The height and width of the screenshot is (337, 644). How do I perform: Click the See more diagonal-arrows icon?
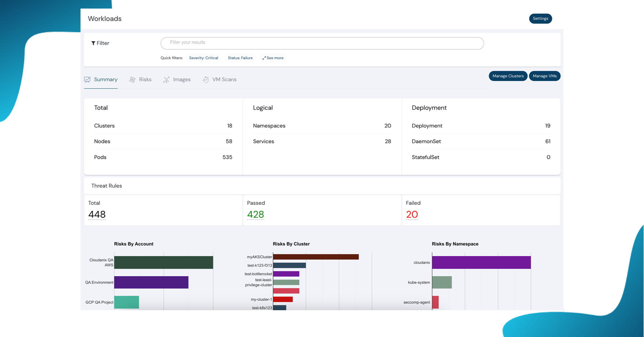(x=264, y=58)
